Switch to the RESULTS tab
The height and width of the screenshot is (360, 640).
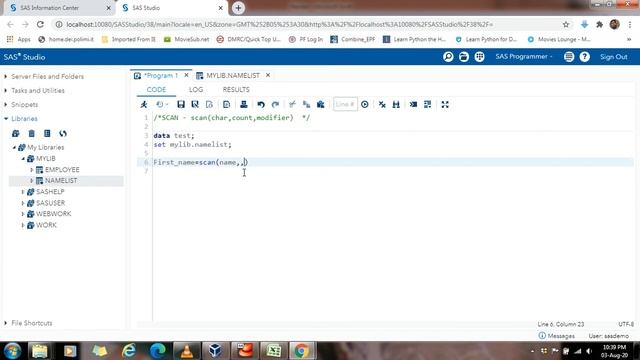pos(236,89)
